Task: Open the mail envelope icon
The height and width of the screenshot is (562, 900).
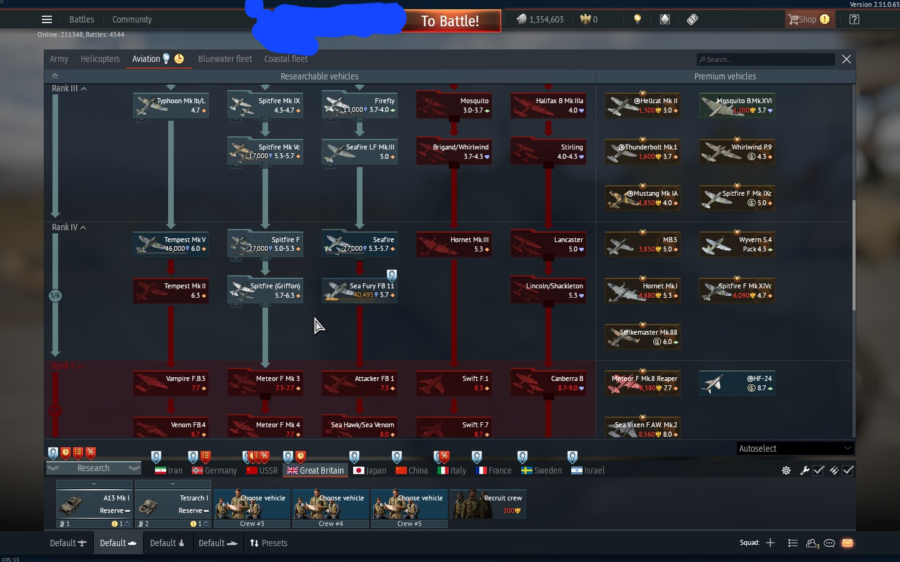Action: point(847,543)
